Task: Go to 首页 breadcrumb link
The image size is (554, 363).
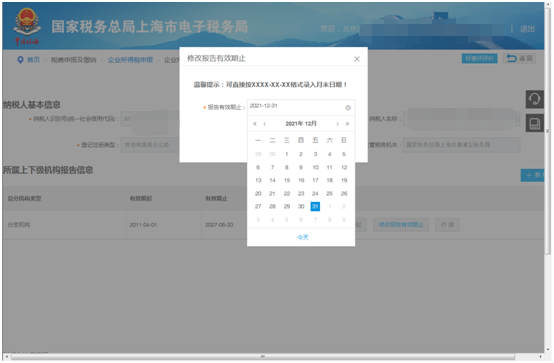Action: click(34, 60)
